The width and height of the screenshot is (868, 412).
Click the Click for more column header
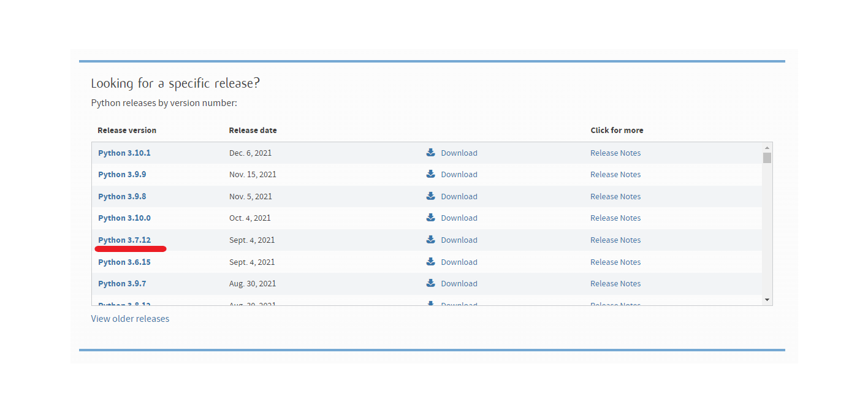pos(617,130)
